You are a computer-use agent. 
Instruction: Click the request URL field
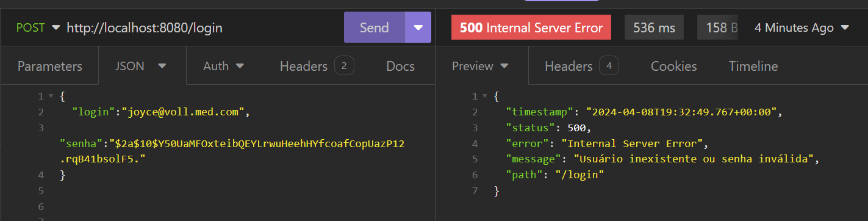(x=201, y=27)
